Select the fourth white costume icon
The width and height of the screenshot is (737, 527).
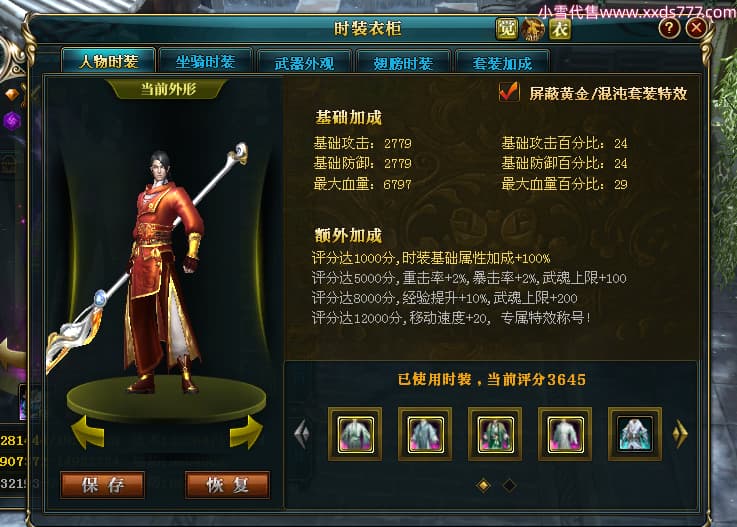coord(565,434)
